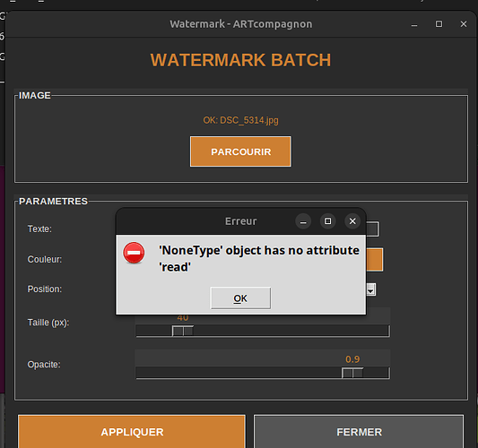Close the Watermark ARTcompagnon window

(464, 24)
